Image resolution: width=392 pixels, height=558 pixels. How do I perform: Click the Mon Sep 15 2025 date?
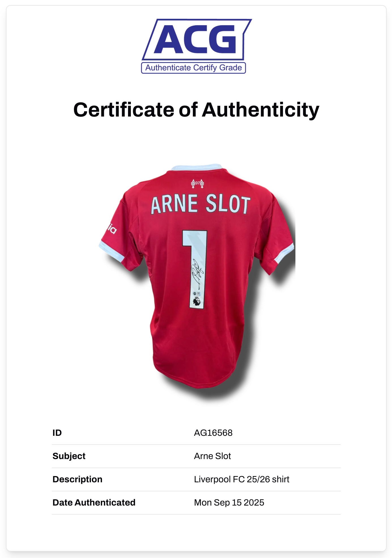click(229, 502)
